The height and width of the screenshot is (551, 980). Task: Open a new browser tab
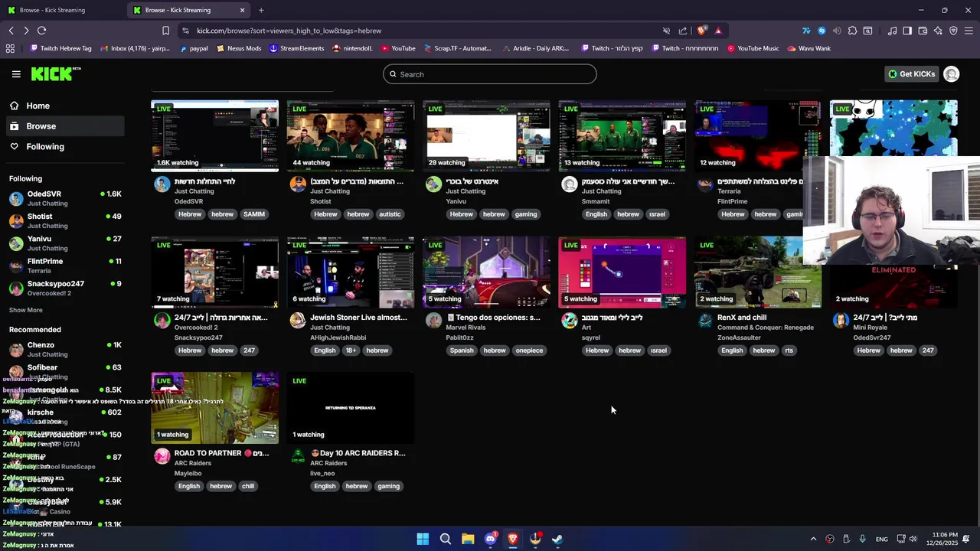[x=261, y=10]
